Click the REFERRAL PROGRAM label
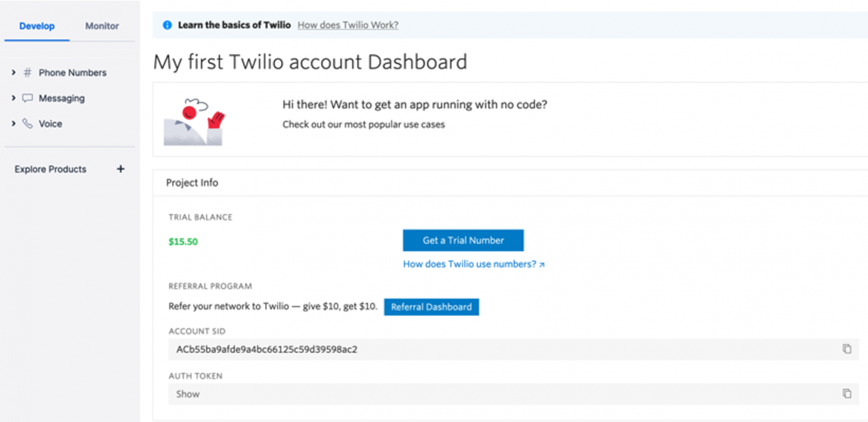Image resolution: width=868 pixels, height=422 pixels. coord(210,286)
